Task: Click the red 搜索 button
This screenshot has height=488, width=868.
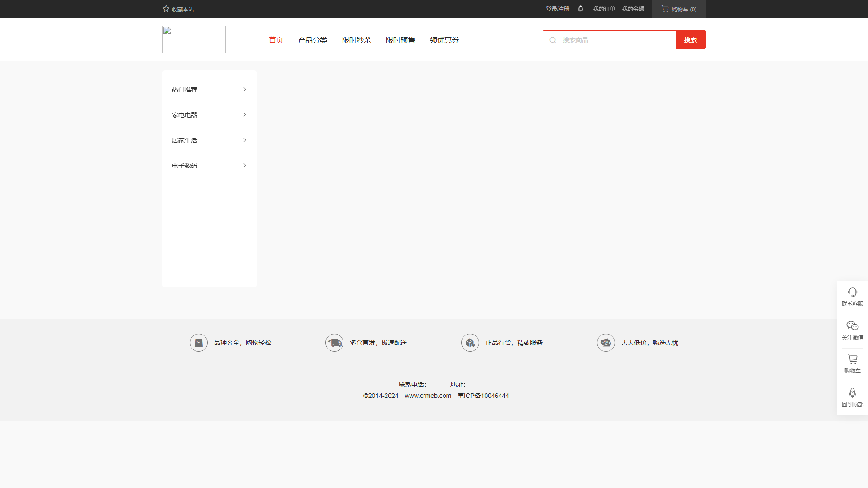Action: [691, 40]
